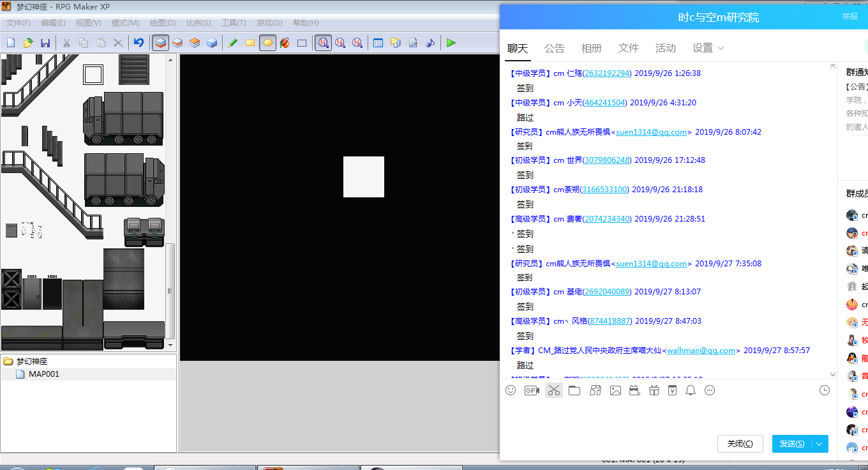This screenshot has height=470, width=868.
Task: Select the Rectangle drawing tool
Action: (250, 43)
